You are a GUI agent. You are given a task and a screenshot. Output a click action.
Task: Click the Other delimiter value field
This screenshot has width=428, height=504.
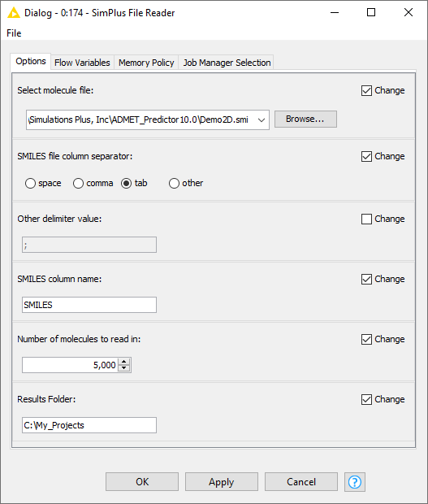[89, 245]
